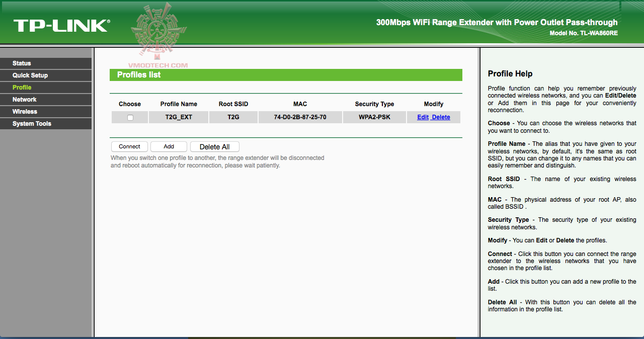Click the Profile Help heading
The height and width of the screenshot is (339, 644).
[x=510, y=73]
